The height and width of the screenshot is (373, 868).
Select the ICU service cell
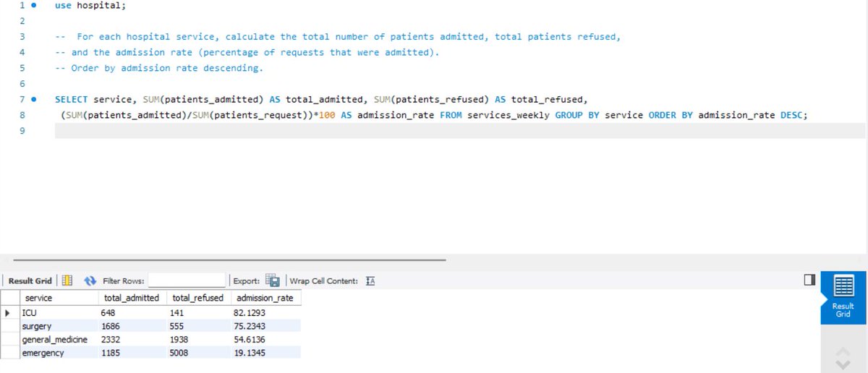point(59,313)
